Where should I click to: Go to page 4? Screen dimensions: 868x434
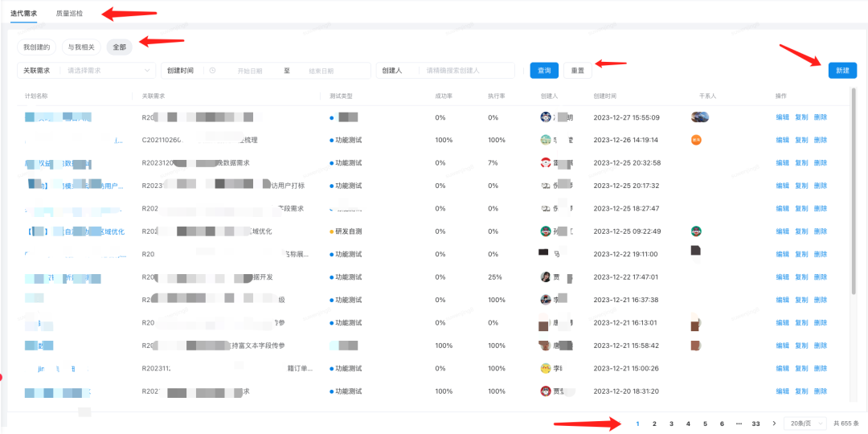pyautogui.click(x=688, y=424)
